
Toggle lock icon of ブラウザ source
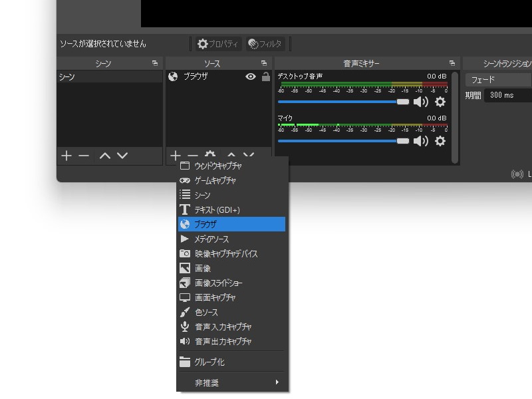click(x=266, y=76)
